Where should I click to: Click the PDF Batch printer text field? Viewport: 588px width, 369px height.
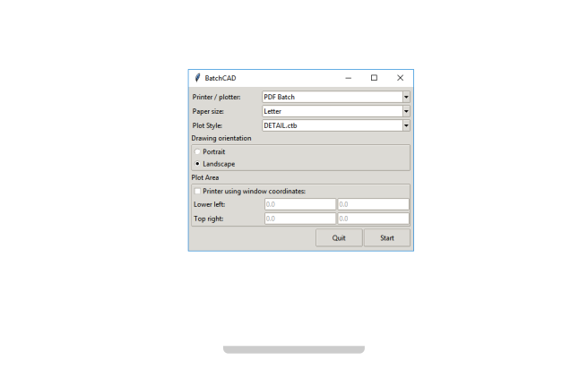pos(331,97)
